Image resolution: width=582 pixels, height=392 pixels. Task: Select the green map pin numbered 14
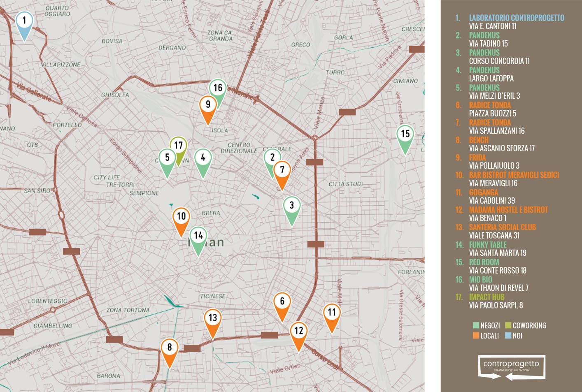[x=198, y=241]
